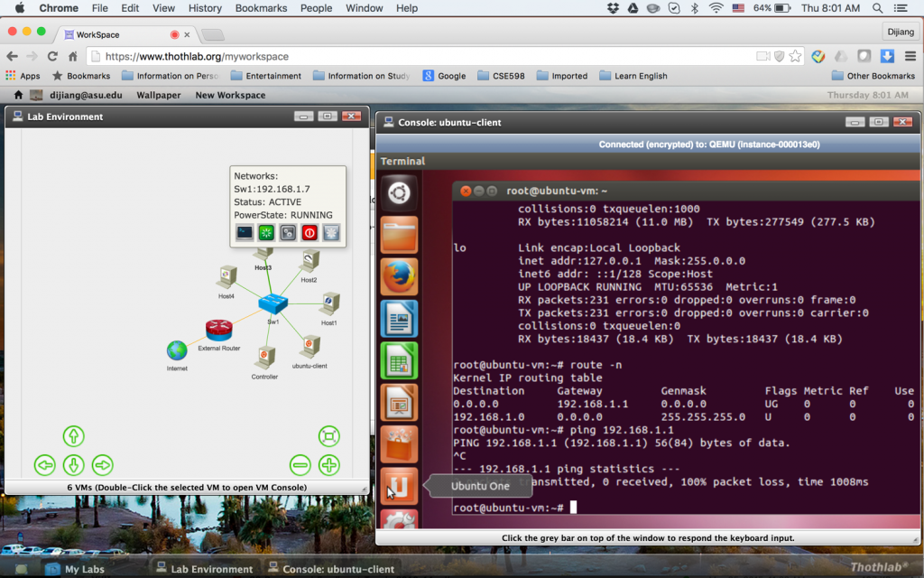This screenshot has width=924, height=578.
Task: Click the green icon in the VM popup
Action: 266,232
